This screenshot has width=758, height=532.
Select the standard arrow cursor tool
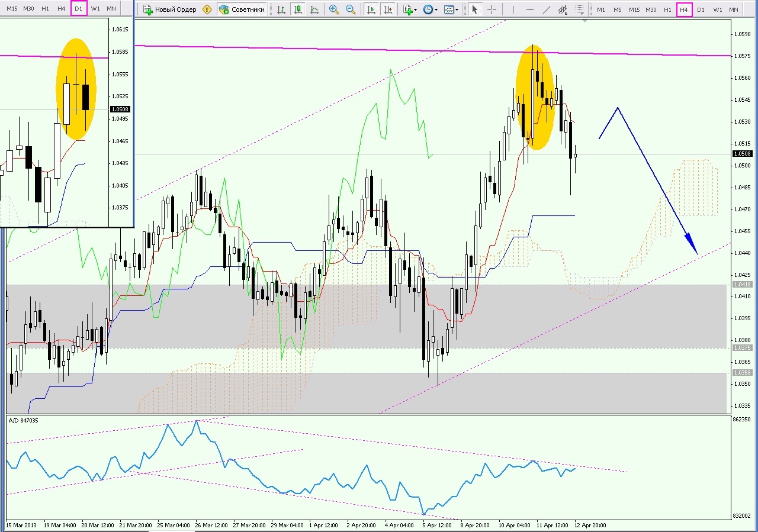pyautogui.click(x=474, y=9)
